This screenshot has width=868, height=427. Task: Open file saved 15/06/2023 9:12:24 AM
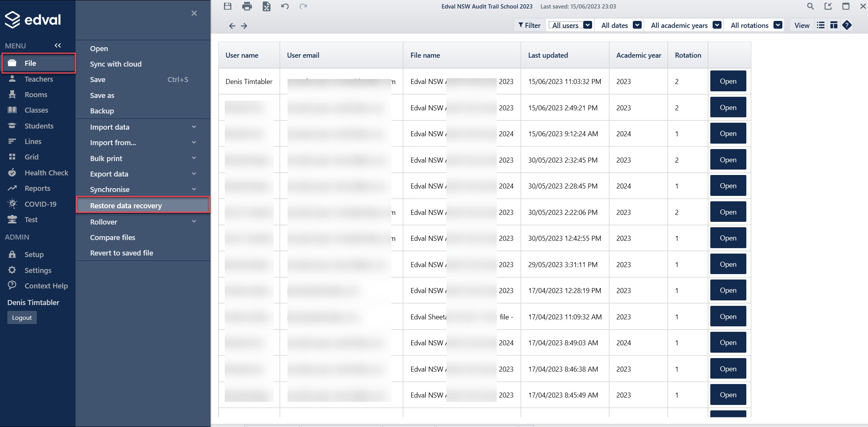728,134
